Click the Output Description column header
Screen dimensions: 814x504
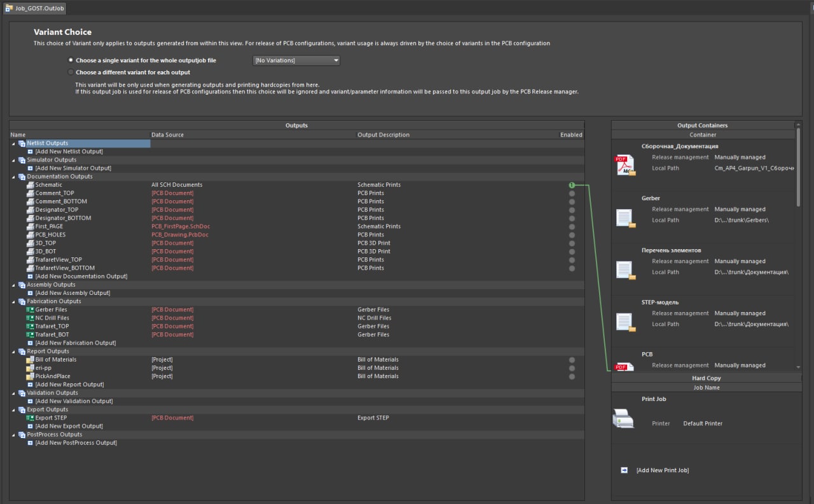[x=383, y=135]
